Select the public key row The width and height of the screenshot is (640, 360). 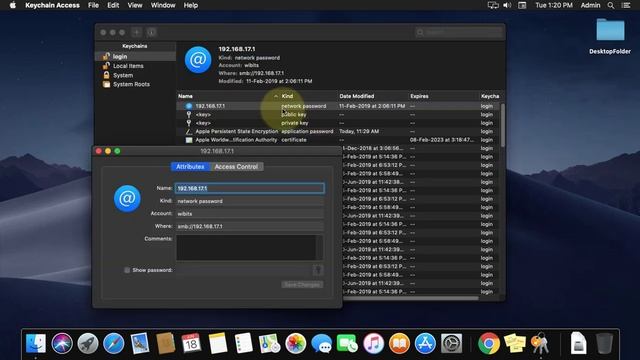pos(338,114)
